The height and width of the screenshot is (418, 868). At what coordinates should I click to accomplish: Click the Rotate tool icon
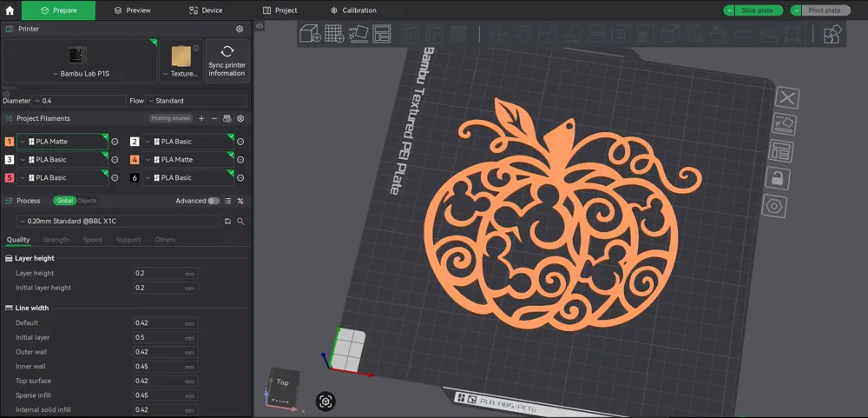click(x=522, y=34)
